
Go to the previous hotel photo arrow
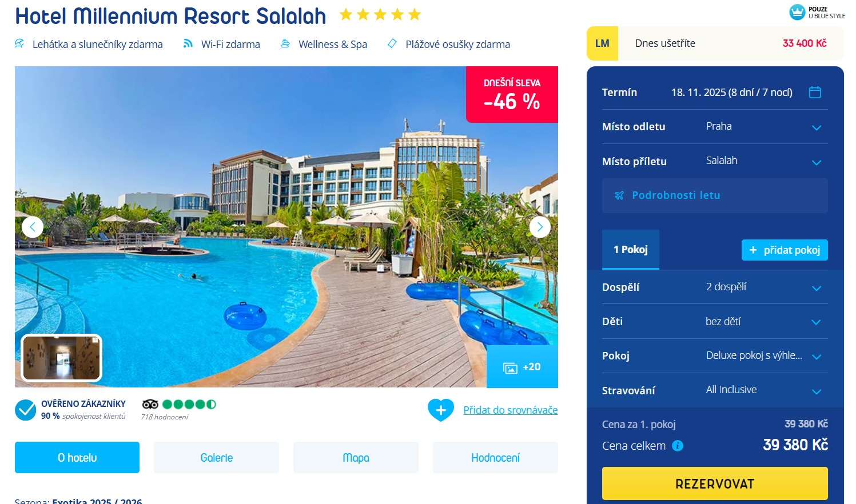[x=33, y=227]
